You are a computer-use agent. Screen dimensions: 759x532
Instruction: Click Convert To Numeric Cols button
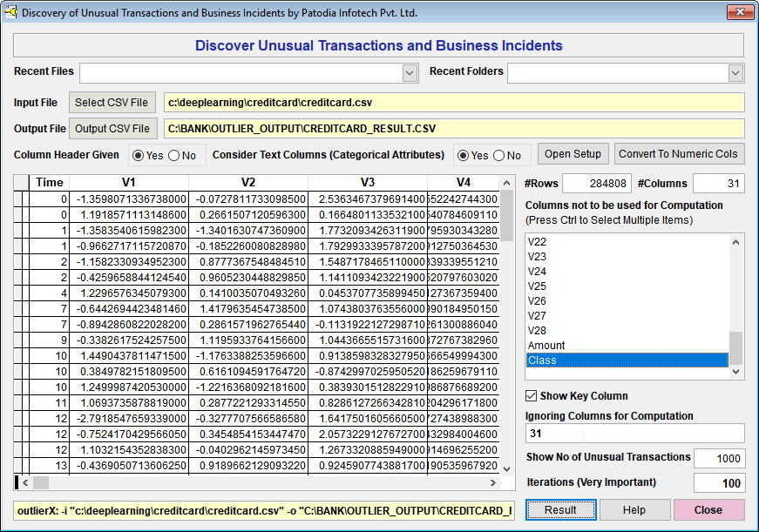(679, 154)
